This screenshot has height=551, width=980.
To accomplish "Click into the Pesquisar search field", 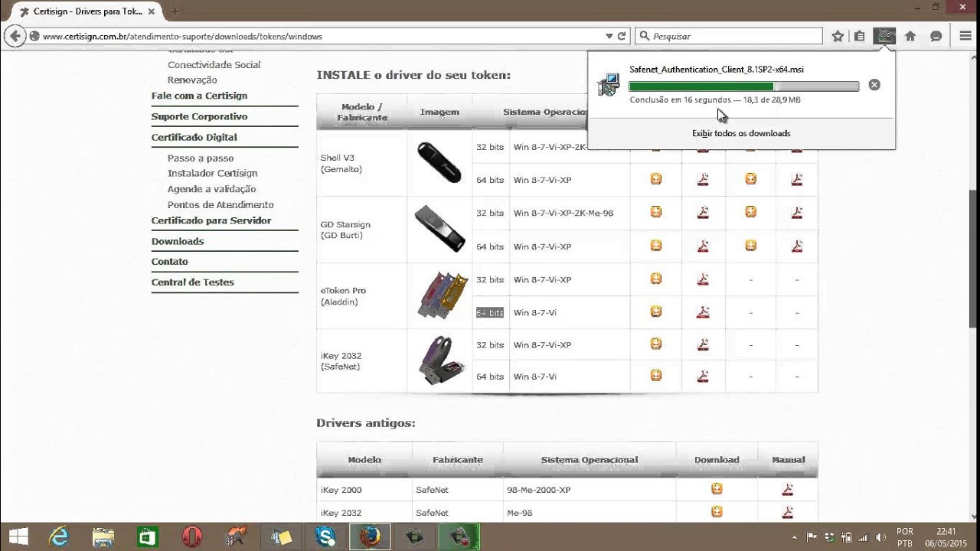I will click(729, 36).
